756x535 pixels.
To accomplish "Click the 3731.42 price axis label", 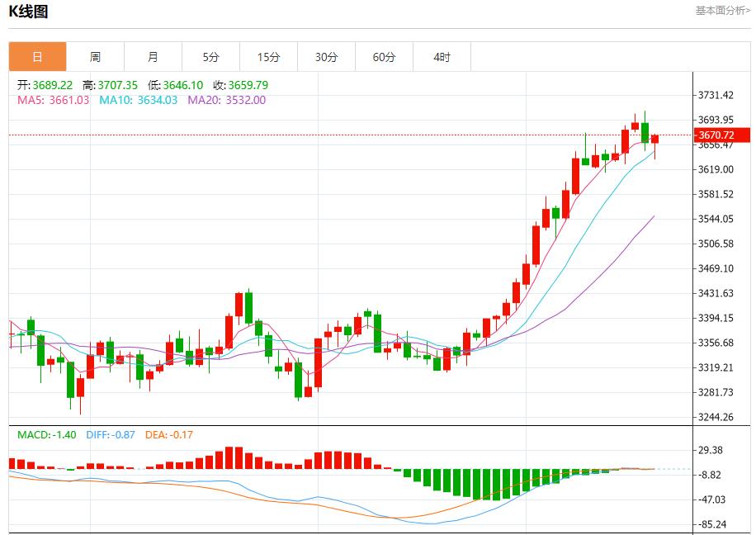I will click(x=715, y=95).
